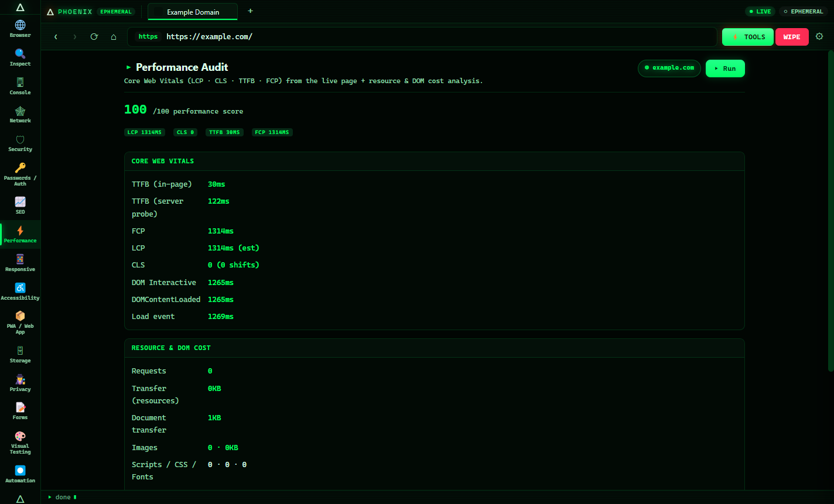Viewport: 834px width, 504px height.
Task: Click the 0 (0 shifts) CLS value
Action: pos(234,265)
